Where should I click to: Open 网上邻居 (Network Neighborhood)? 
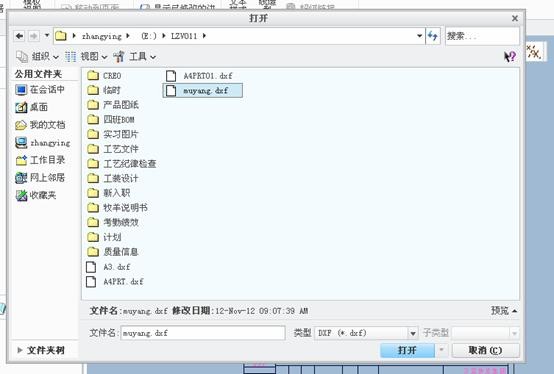pos(40,178)
